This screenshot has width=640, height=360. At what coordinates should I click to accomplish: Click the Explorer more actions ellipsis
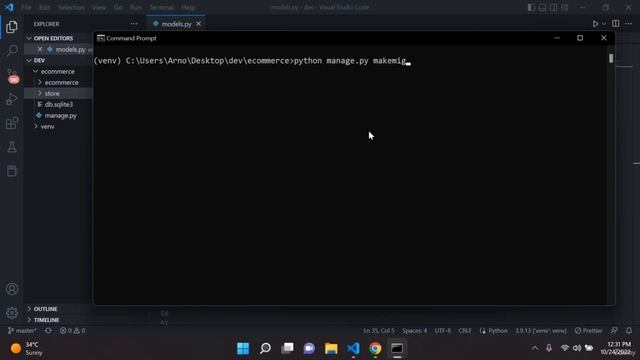tap(134, 24)
